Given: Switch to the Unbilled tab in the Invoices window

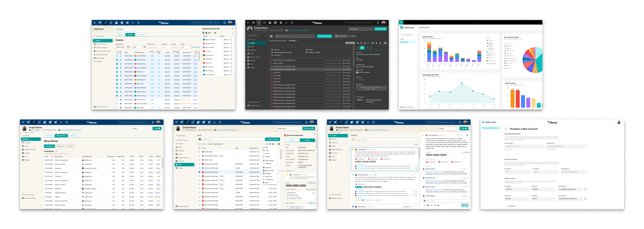Looking at the screenshot, I should 120,35.
